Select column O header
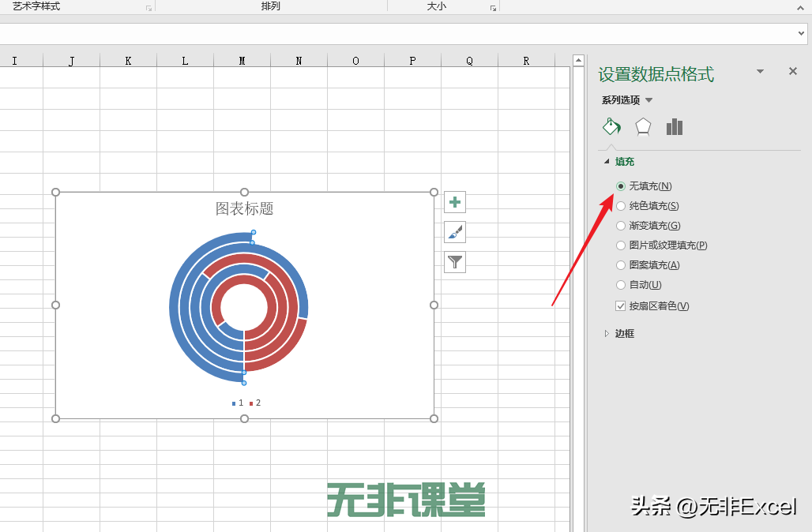Viewport: 812px width, 532px height. point(355,61)
